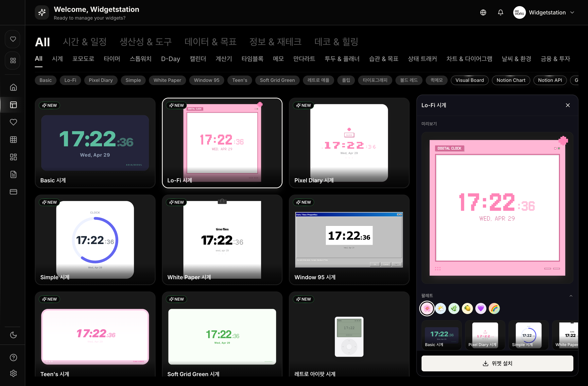Open settings gear in sidebar

(13, 373)
